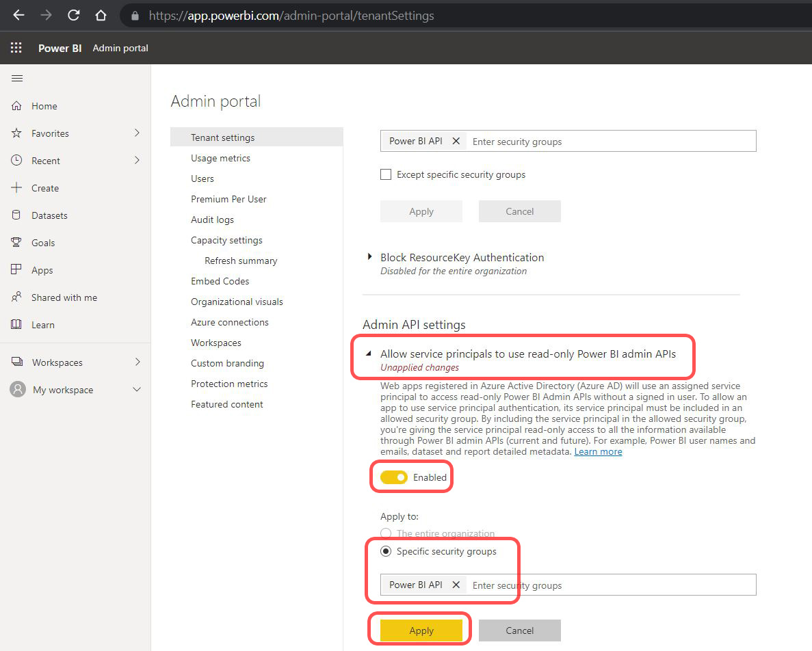The height and width of the screenshot is (651, 812).
Task: Click the yellow Apply button
Action: [x=421, y=630]
